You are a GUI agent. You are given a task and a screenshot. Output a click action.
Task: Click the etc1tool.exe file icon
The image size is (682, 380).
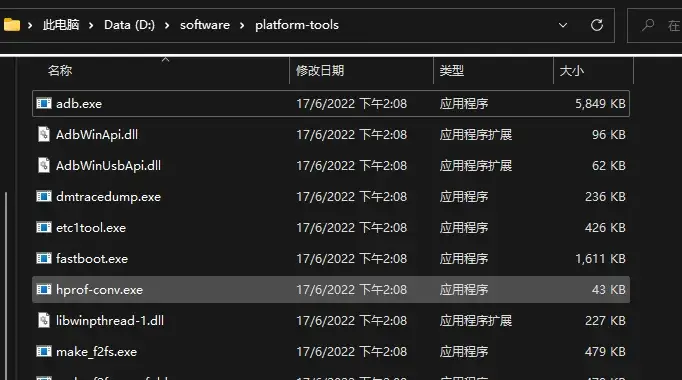tap(43, 227)
